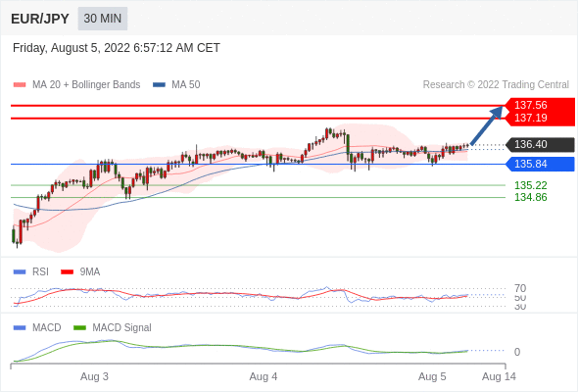Click the EUR/JPY pair title
578x392 pixels.
(40, 19)
